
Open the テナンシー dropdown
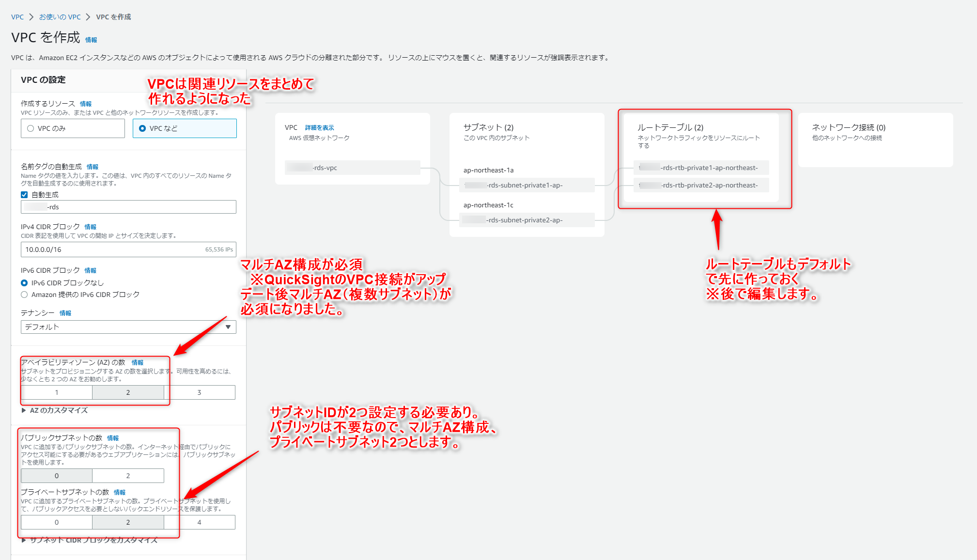point(128,327)
